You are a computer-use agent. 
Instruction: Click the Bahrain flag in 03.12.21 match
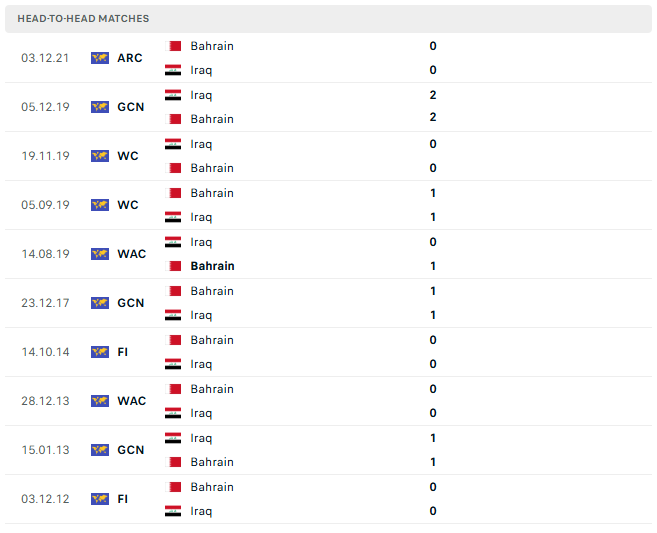pos(173,46)
